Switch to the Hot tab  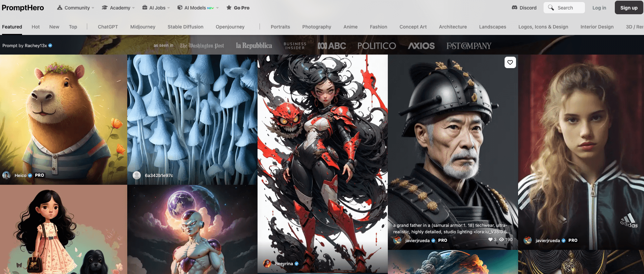(x=36, y=27)
